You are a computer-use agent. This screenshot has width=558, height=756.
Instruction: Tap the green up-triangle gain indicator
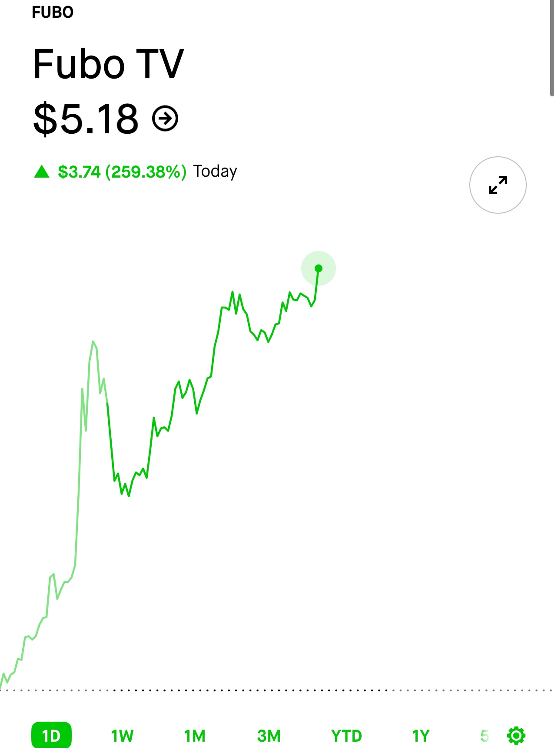point(42,172)
